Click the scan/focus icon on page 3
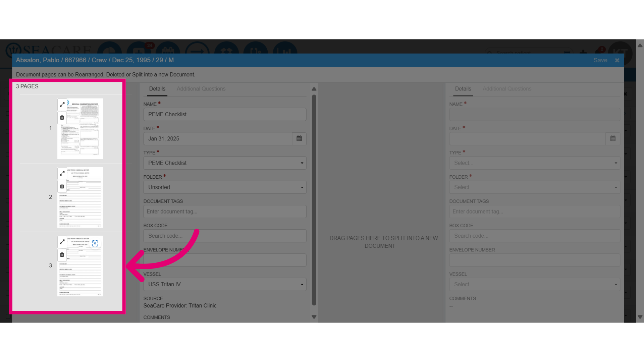 [x=95, y=243]
